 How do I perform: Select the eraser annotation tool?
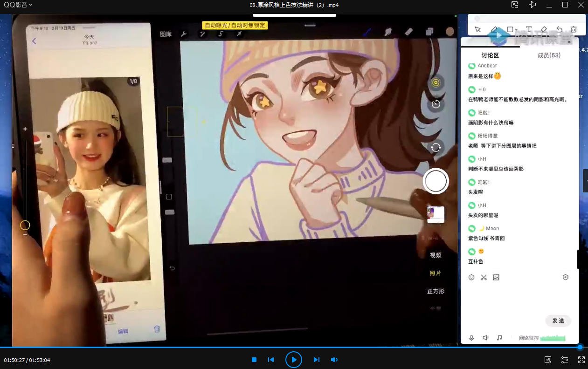[x=544, y=29]
